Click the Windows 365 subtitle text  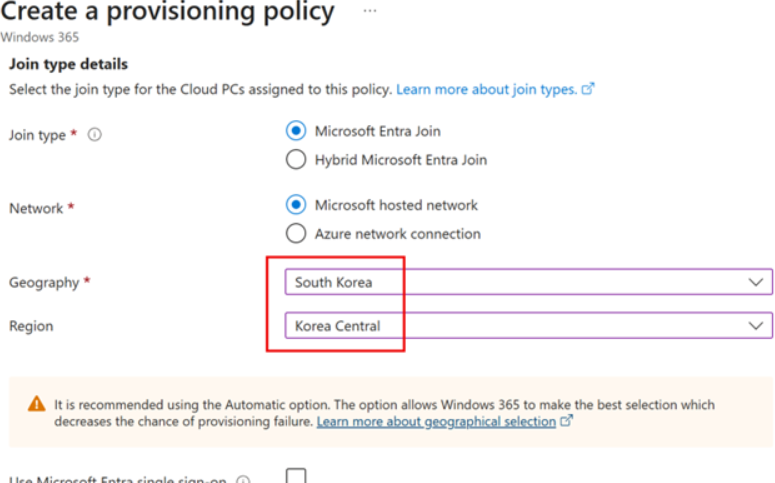(x=40, y=37)
